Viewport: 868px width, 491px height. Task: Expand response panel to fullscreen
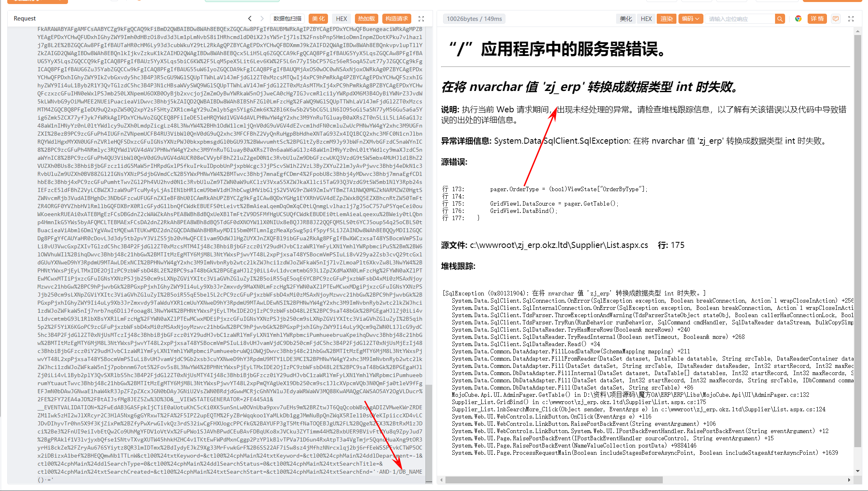(x=851, y=19)
